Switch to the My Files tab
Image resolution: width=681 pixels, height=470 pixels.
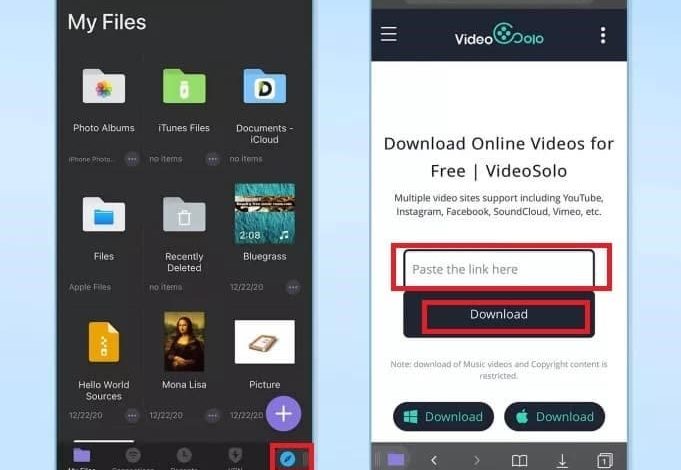tap(82, 457)
